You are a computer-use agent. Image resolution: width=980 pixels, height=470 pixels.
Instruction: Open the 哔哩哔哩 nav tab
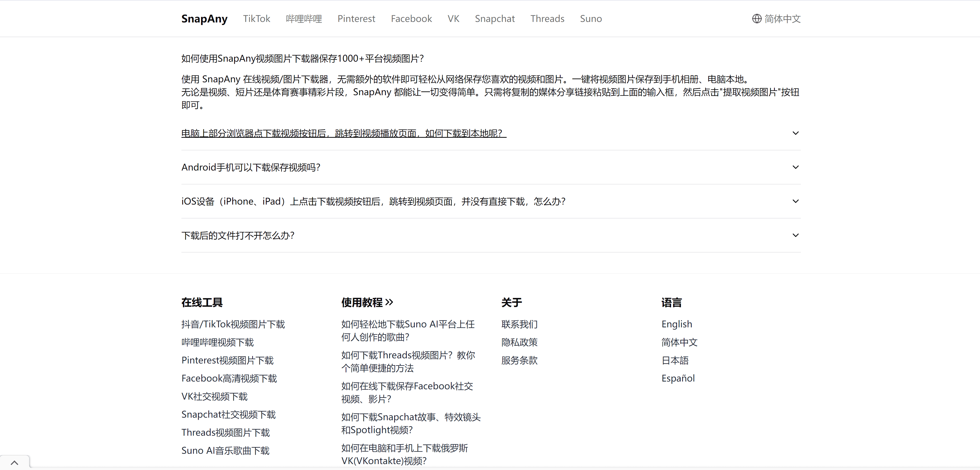click(304, 19)
